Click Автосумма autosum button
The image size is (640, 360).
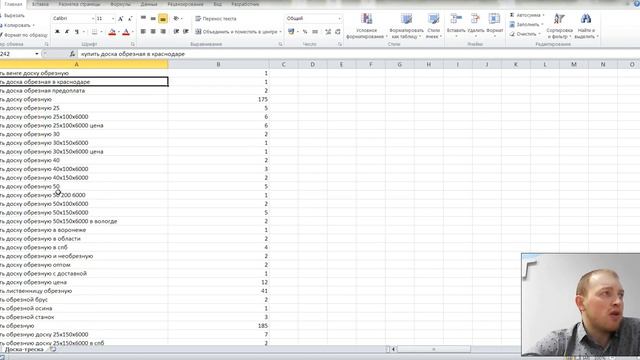click(x=527, y=15)
